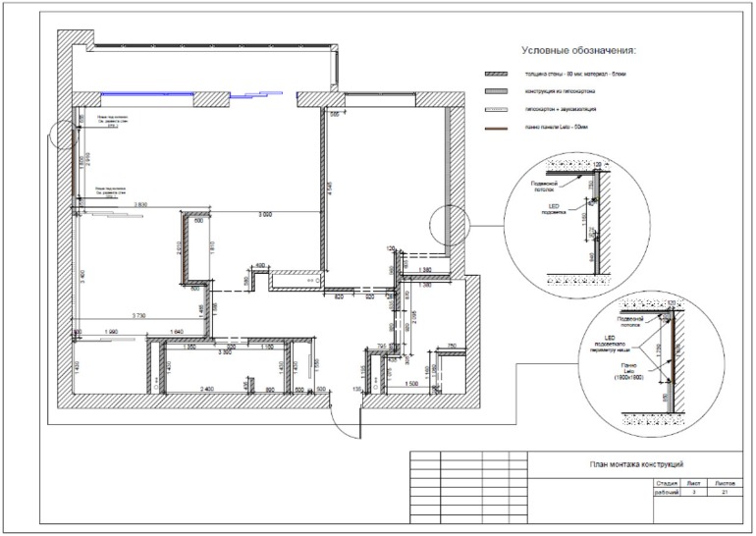Click the "Подвесной потолок" label in upper detail
756x536 pixels.
[545, 186]
